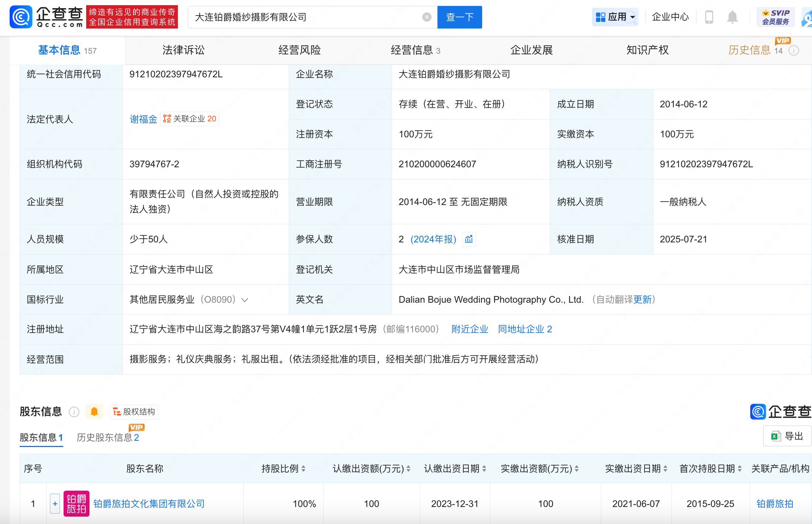Viewport: 812px width, 524px height.
Task: Open 股权结构 chart button
Action: [x=134, y=412]
